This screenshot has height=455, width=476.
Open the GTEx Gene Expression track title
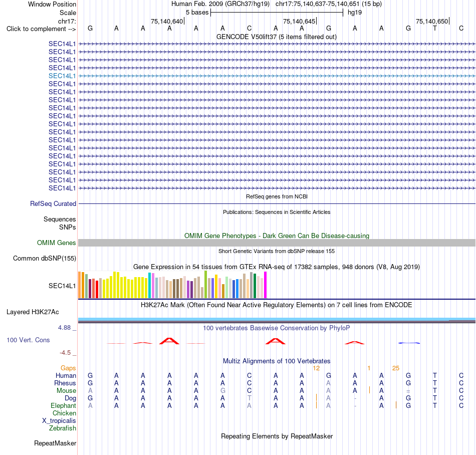click(277, 267)
